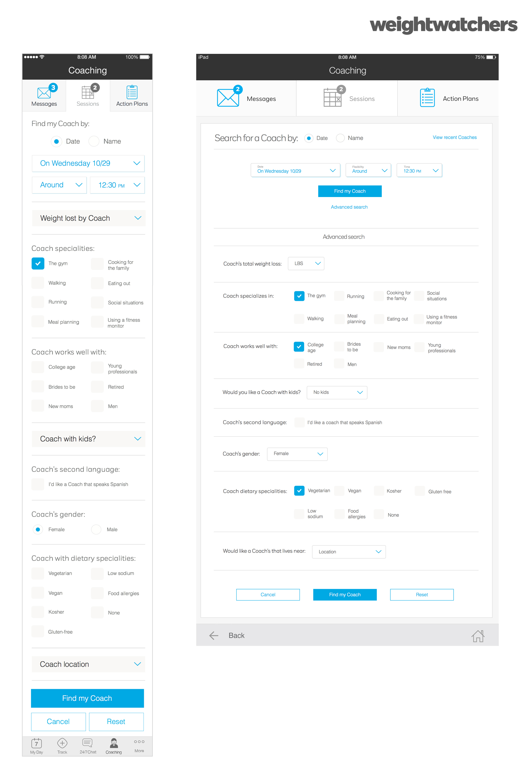
Task: Check Spanish-speaking Coach box on iPhone
Action: click(38, 484)
